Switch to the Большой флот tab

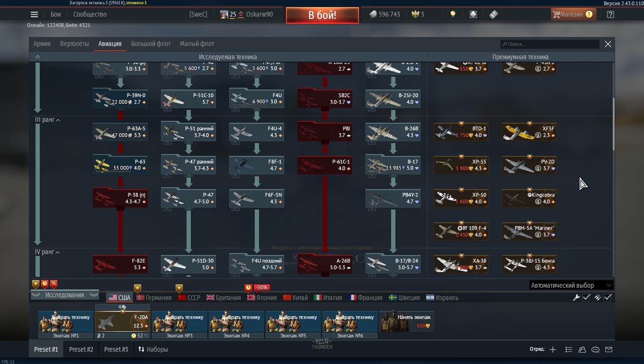(151, 44)
